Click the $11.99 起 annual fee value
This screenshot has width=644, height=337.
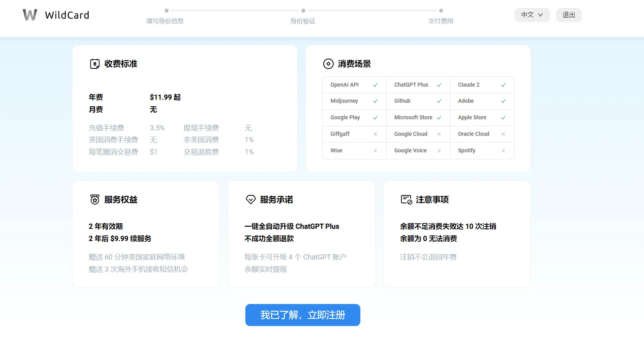pos(165,97)
